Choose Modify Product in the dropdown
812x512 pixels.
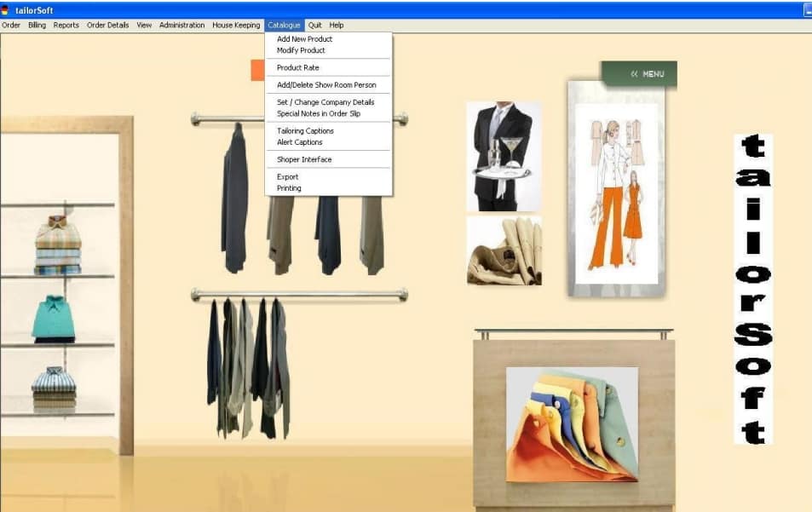tap(301, 50)
